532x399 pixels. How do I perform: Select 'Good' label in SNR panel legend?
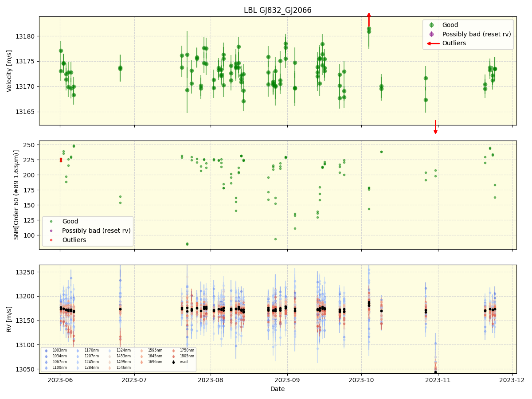coord(70,221)
